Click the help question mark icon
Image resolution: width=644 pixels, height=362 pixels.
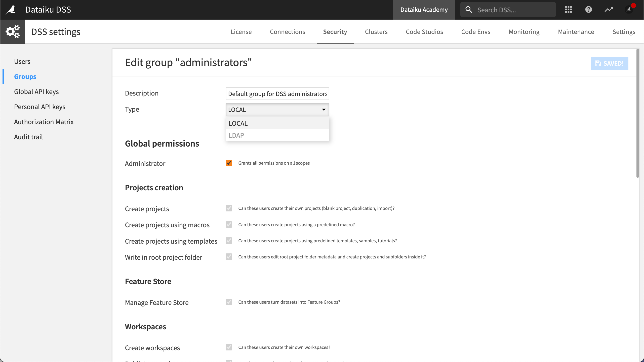[588, 9]
